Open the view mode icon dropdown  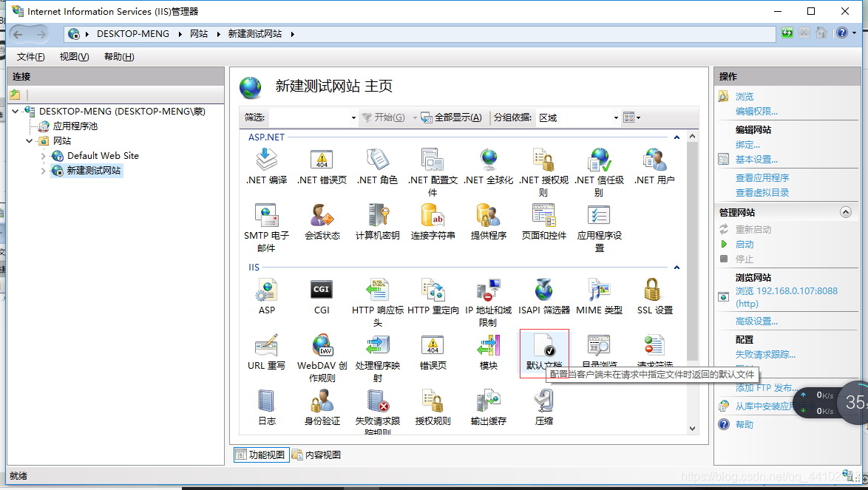click(x=631, y=118)
